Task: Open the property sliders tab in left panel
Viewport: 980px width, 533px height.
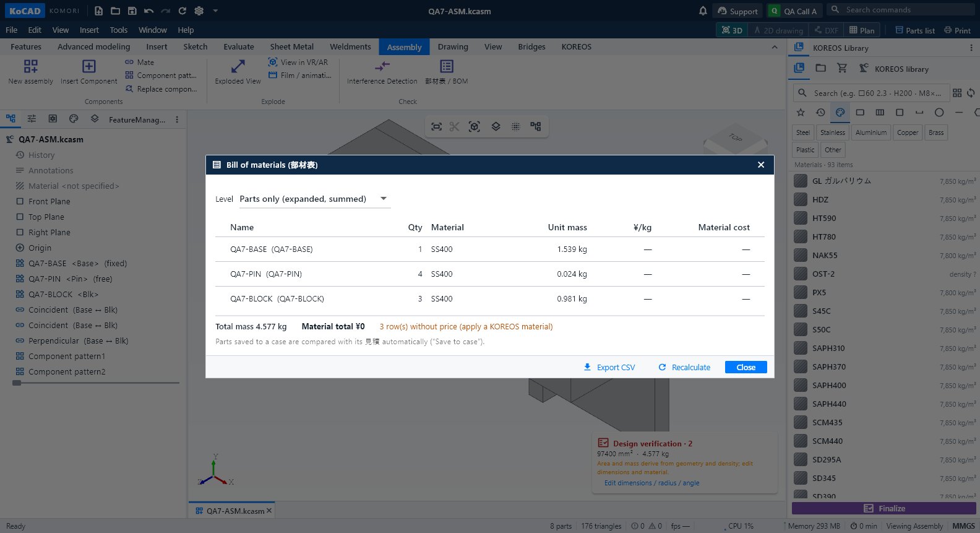Action: click(32, 119)
